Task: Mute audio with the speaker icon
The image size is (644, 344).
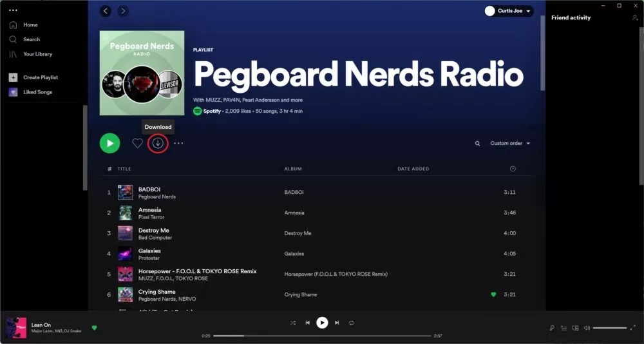Action: 587,328
